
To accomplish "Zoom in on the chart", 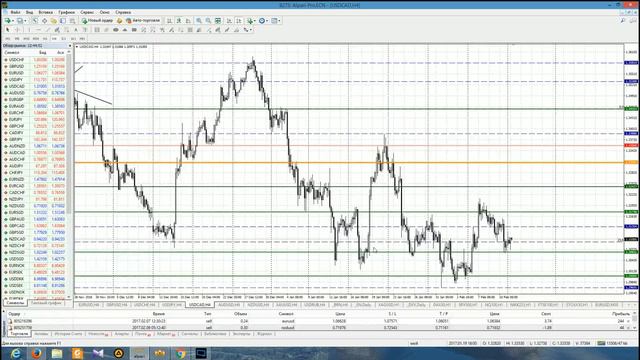I will [x=199, y=20].
